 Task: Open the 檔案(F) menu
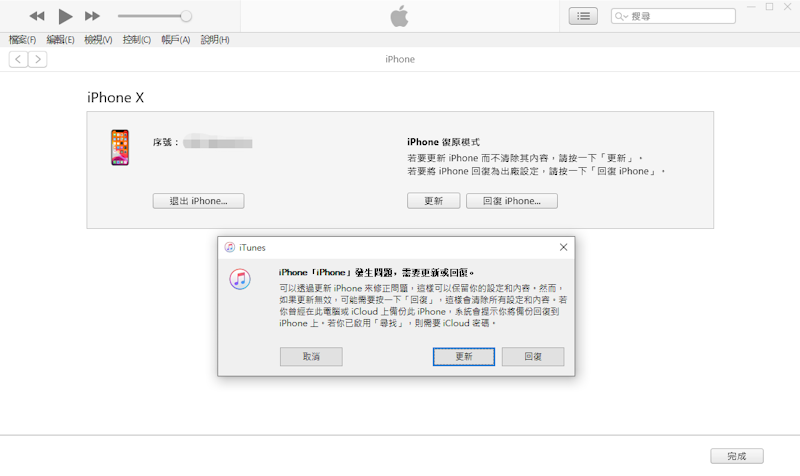(22, 40)
